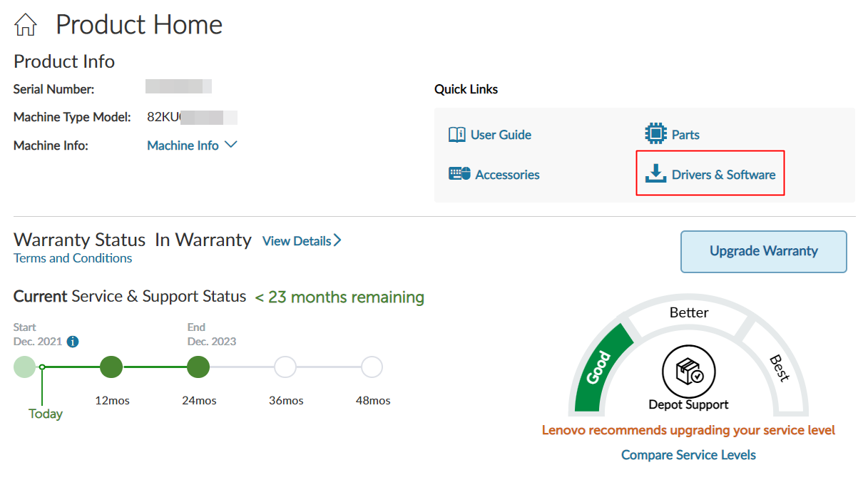The image size is (868, 480).
Task: Click the Drivers & Software download icon
Action: click(655, 173)
